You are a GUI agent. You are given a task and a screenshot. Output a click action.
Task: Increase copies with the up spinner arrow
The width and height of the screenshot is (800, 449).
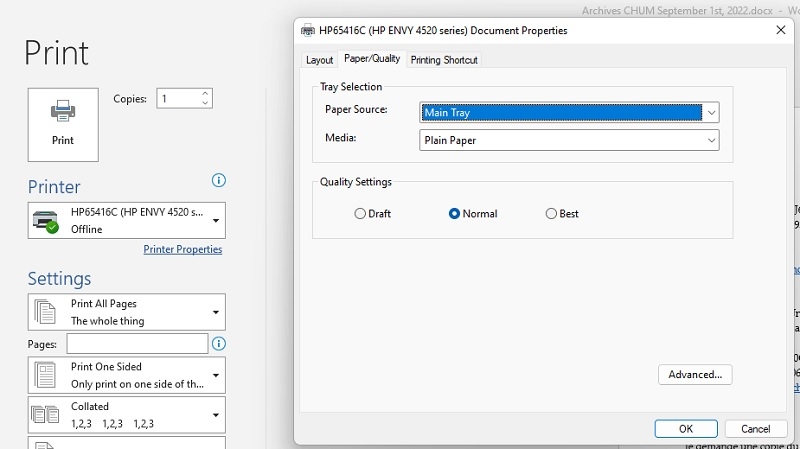click(x=205, y=94)
